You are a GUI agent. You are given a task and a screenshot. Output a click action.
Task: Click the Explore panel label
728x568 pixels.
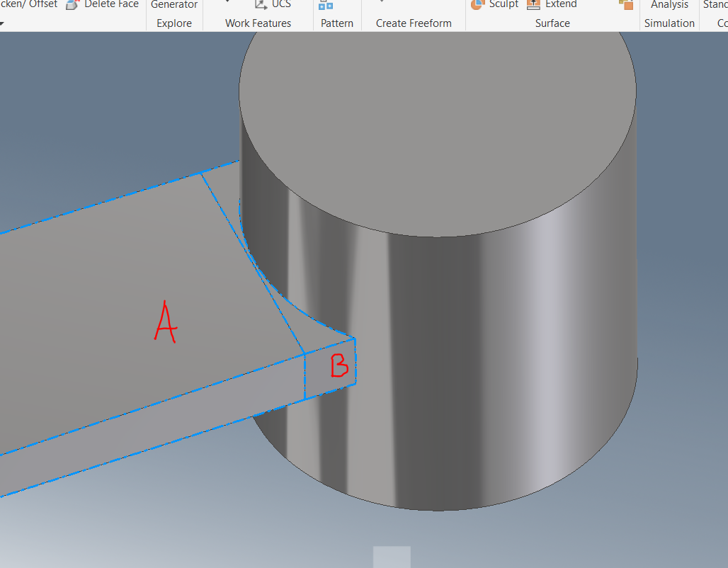click(174, 23)
